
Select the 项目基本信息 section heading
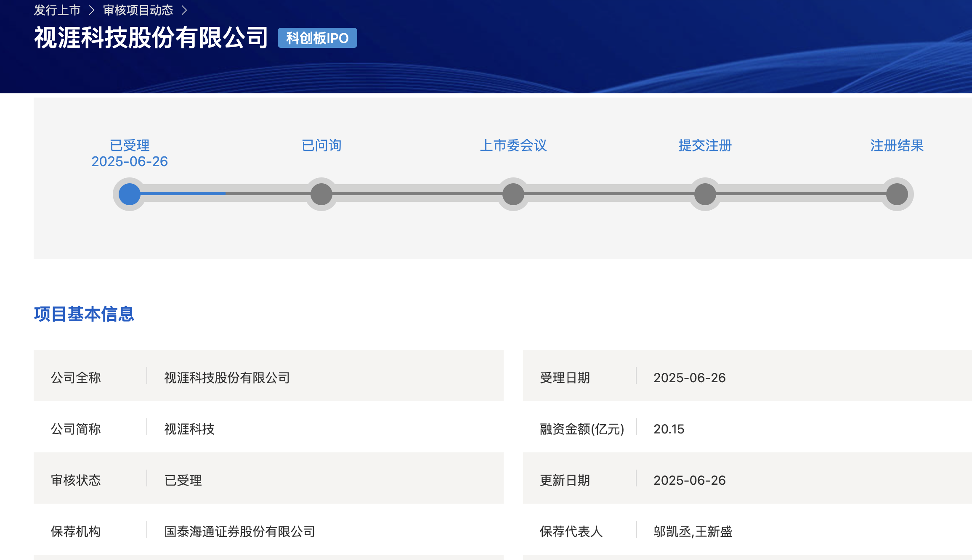[84, 314]
